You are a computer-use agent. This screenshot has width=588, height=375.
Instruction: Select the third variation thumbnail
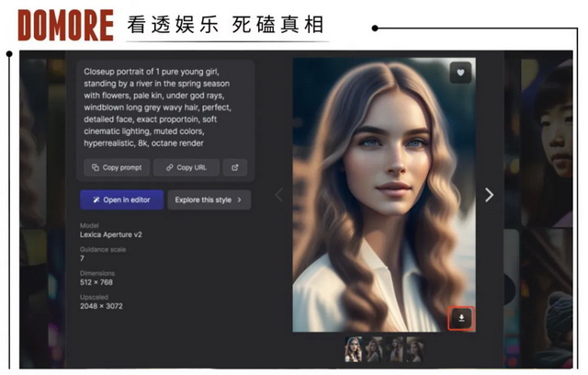(x=394, y=349)
